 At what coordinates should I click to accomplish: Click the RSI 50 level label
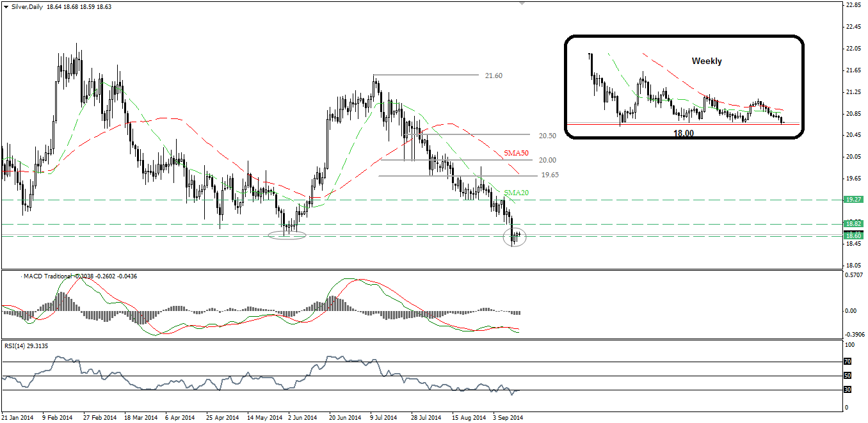(848, 376)
